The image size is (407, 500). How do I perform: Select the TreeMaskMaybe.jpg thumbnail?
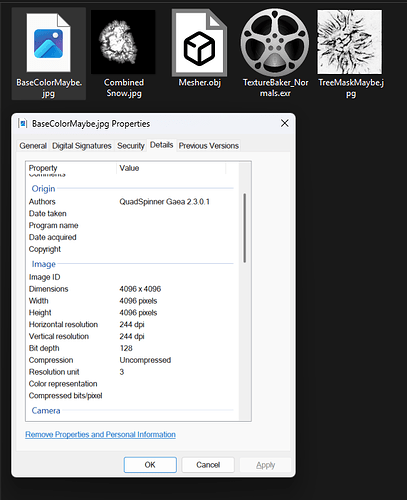pyautogui.click(x=350, y=42)
